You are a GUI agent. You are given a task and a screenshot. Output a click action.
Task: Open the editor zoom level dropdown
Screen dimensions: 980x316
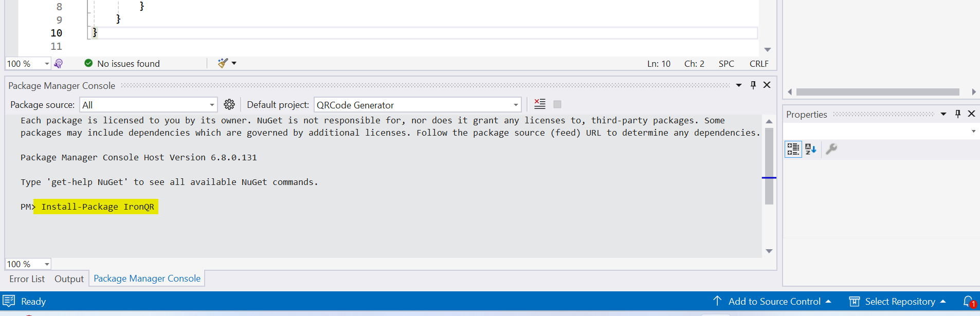[47, 64]
